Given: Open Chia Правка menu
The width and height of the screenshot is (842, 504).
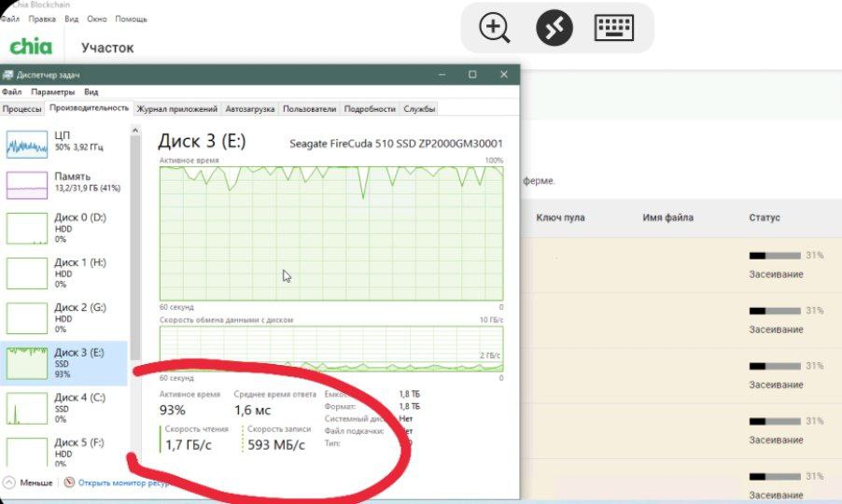Looking at the screenshot, I should [42, 19].
